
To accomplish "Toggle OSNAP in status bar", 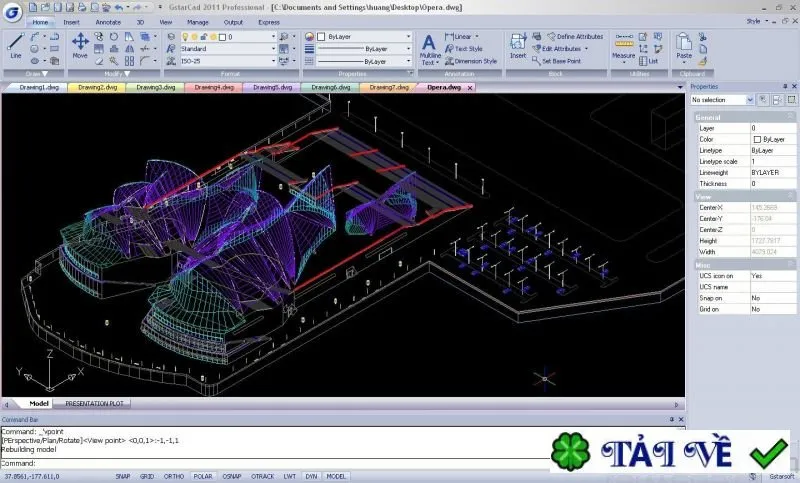I will point(232,476).
